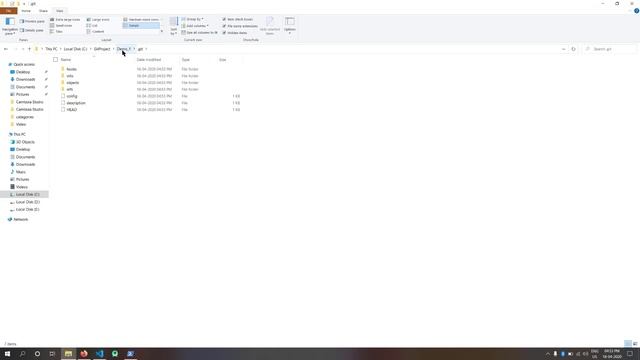This screenshot has height=360, width=640.
Task: Open the Group by dropdown
Action: 192,19
